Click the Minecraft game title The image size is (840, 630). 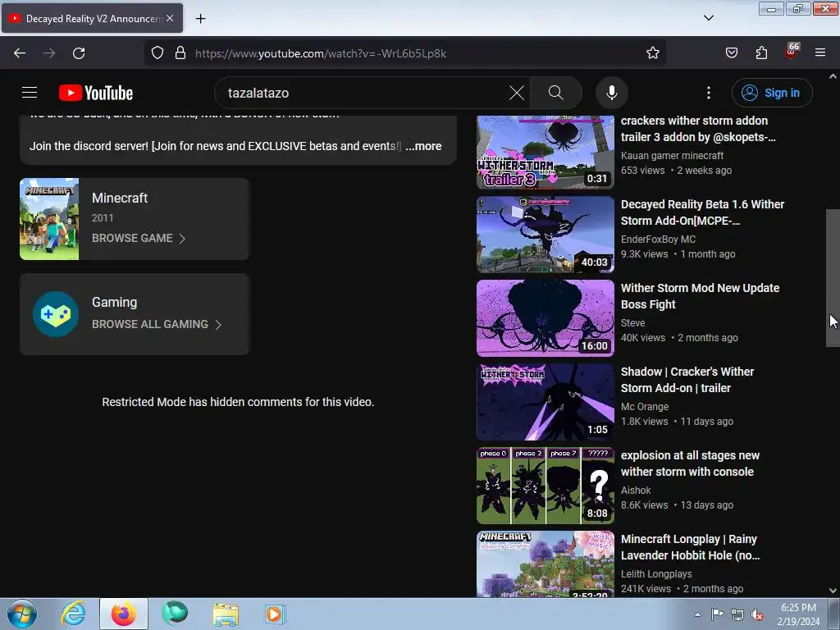pos(120,199)
